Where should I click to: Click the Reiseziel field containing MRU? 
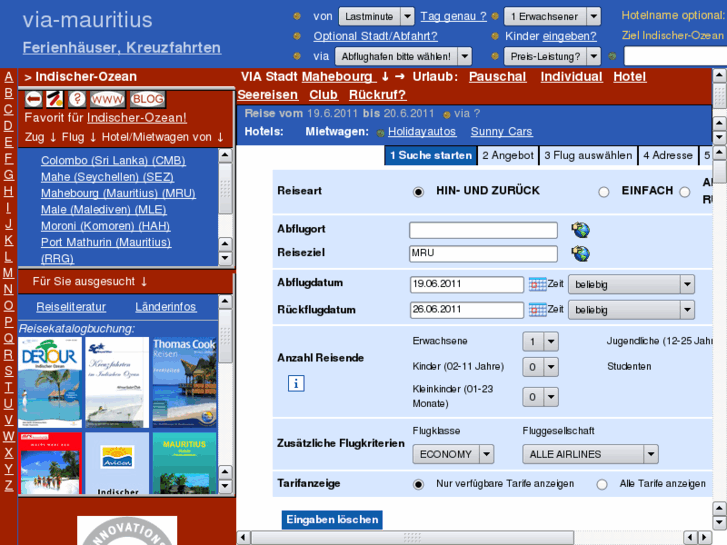click(x=483, y=254)
